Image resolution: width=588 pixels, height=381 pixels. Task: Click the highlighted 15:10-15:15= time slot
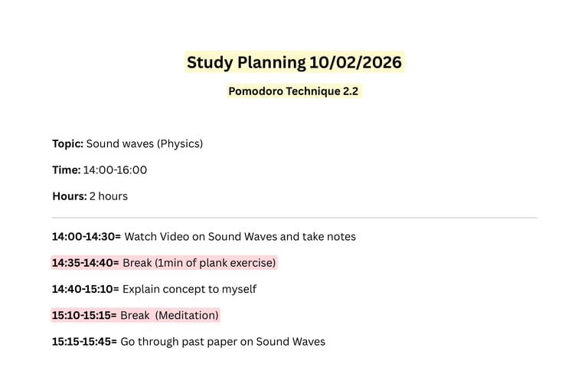click(x=84, y=315)
